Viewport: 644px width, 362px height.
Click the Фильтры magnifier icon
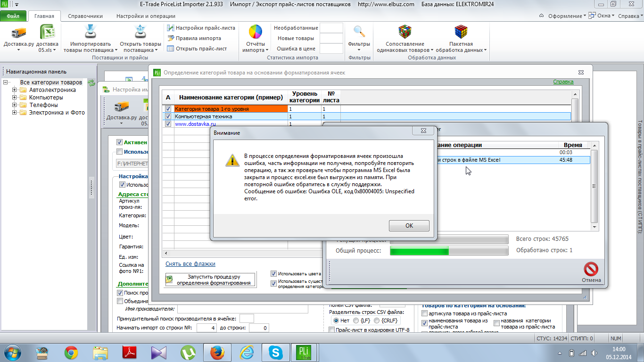[x=359, y=32]
